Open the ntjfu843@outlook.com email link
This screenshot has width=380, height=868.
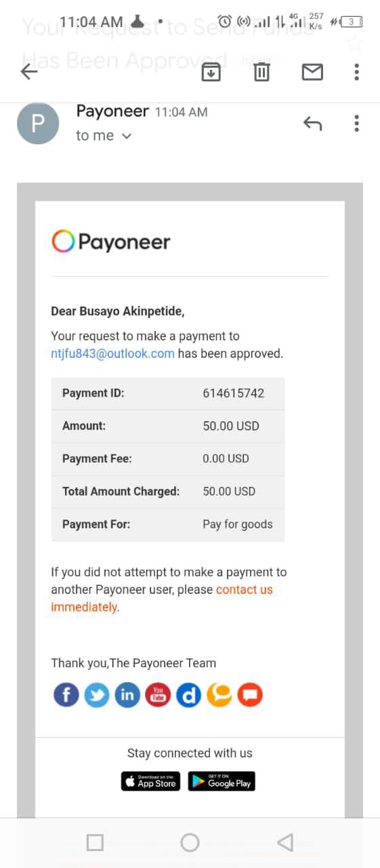112,353
